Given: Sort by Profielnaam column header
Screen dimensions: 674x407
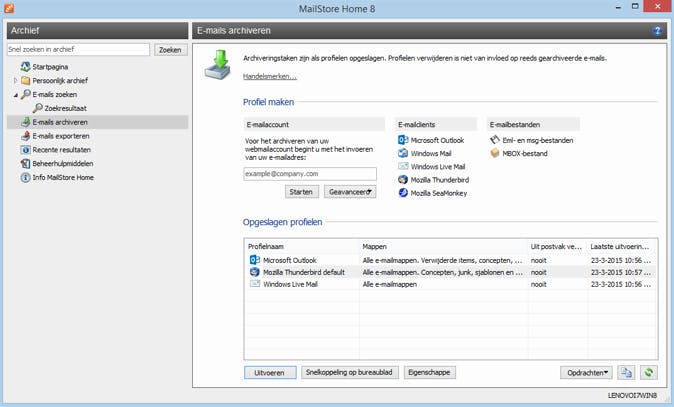Looking at the screenshot, I should pyautogui.click(x=302, y=246).
